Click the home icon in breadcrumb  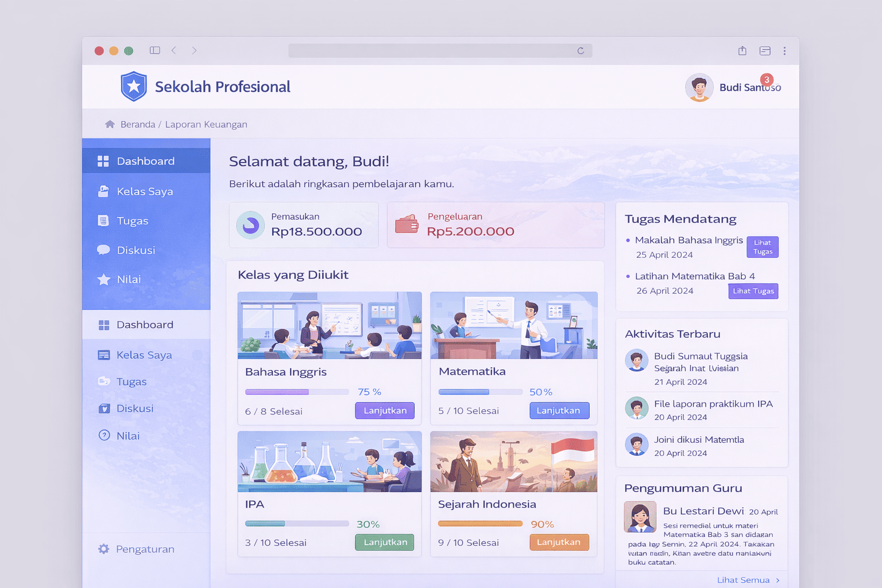coord(110,125)
